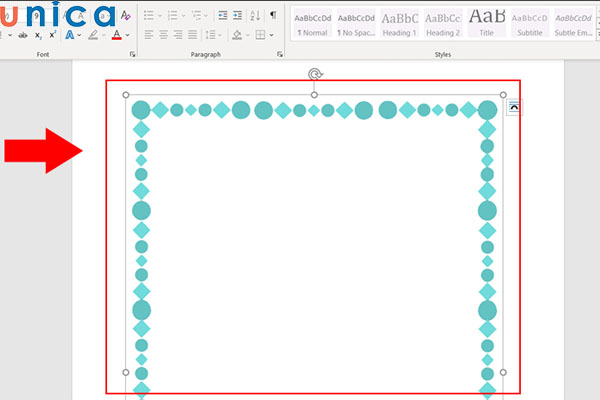Viewport: 600px width, 400px height.
Task: Apply the Subtle Emphasis style
Action: pos(574,24)
